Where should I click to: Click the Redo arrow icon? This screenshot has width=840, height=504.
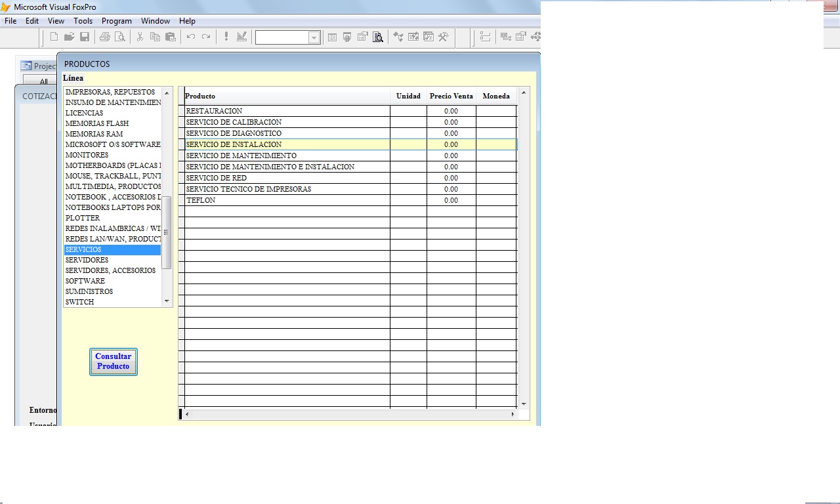pyautogui.click(x=205, y=37)
